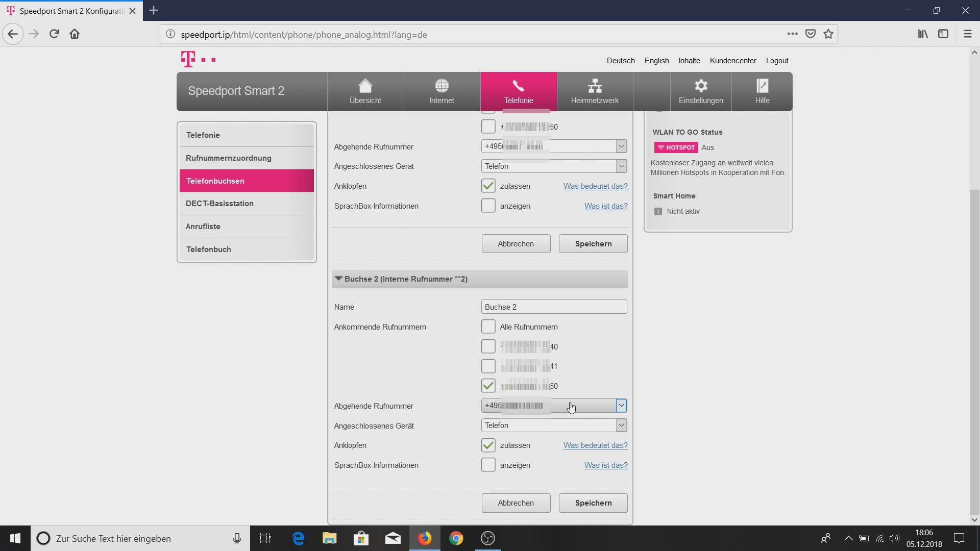Enable Buchse 2 SprachBox anzeigen checkbox
The image size is (980, 551).
488,465
